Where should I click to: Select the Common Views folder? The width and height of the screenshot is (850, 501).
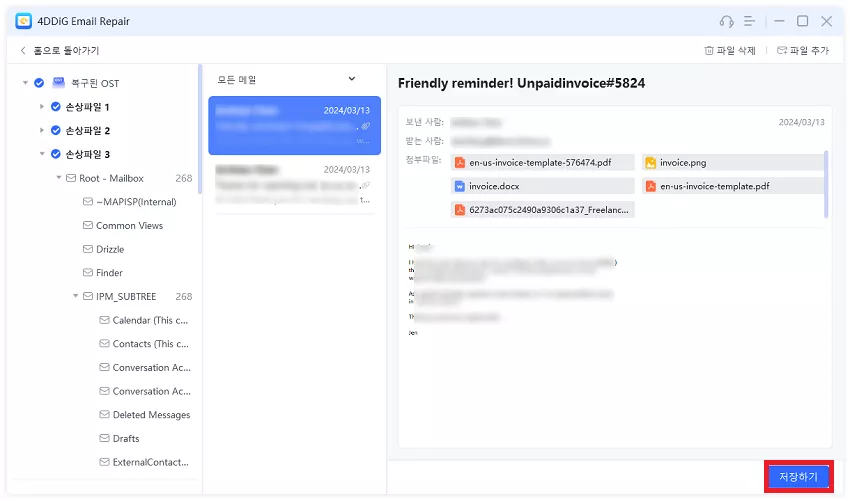click(129, 226)
